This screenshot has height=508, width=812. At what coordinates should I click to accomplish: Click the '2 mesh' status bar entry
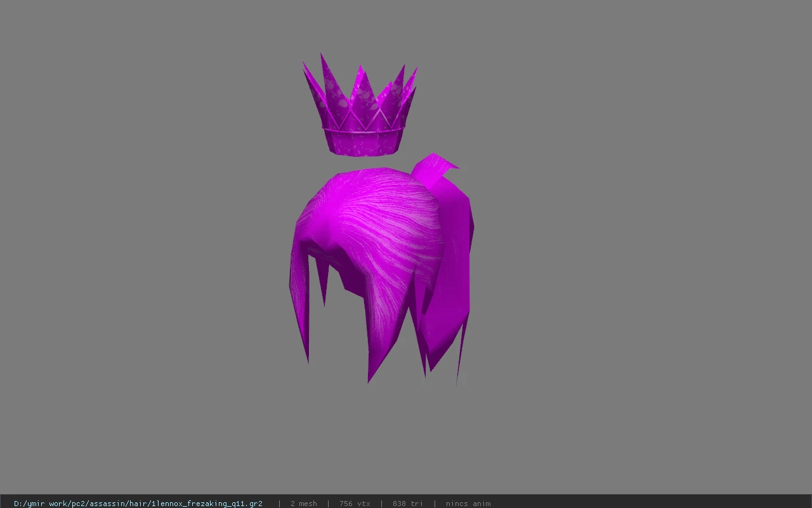303,504
